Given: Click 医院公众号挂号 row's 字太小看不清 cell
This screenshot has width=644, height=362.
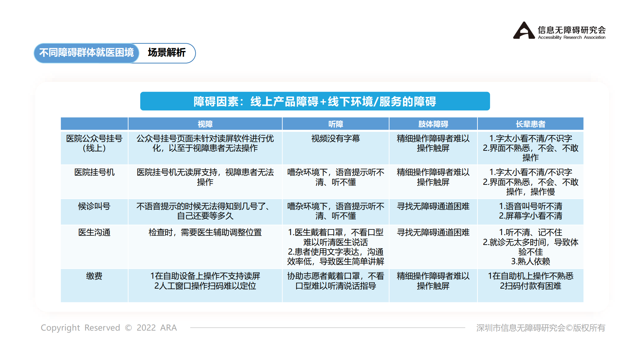Looking at the screenshot, I should click(x=531, y=148).
